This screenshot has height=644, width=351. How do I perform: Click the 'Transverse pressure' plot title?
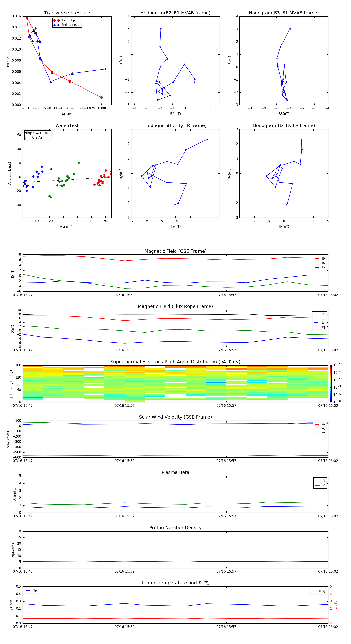tap(67, 13)
